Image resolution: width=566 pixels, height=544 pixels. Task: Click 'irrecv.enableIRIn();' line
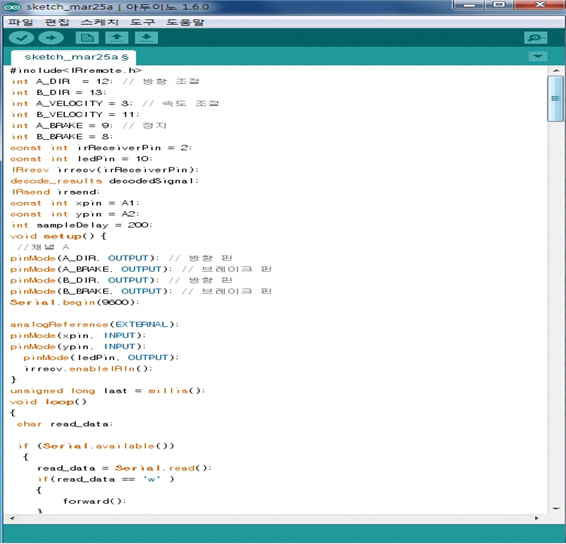[88, 369]
